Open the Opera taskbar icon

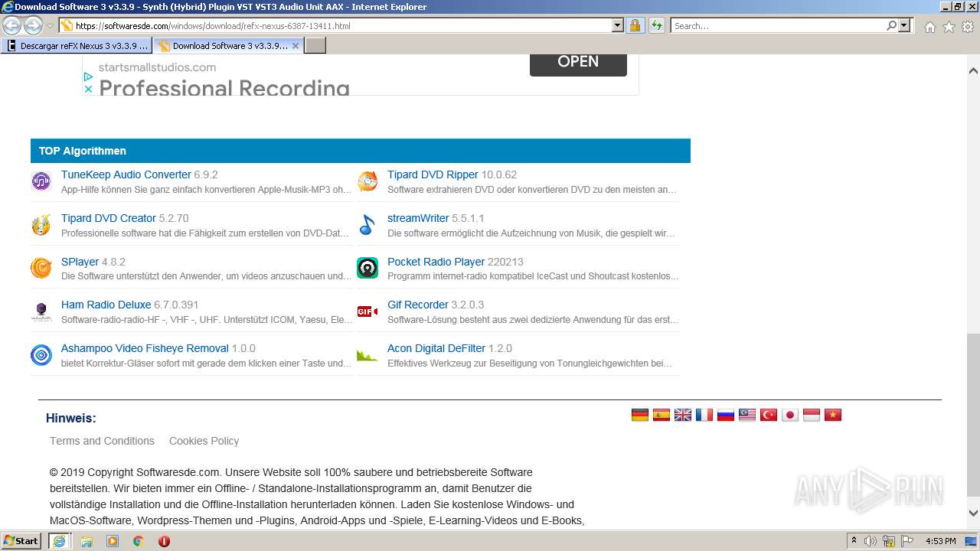pyautogui.click(x=164, y=541)
